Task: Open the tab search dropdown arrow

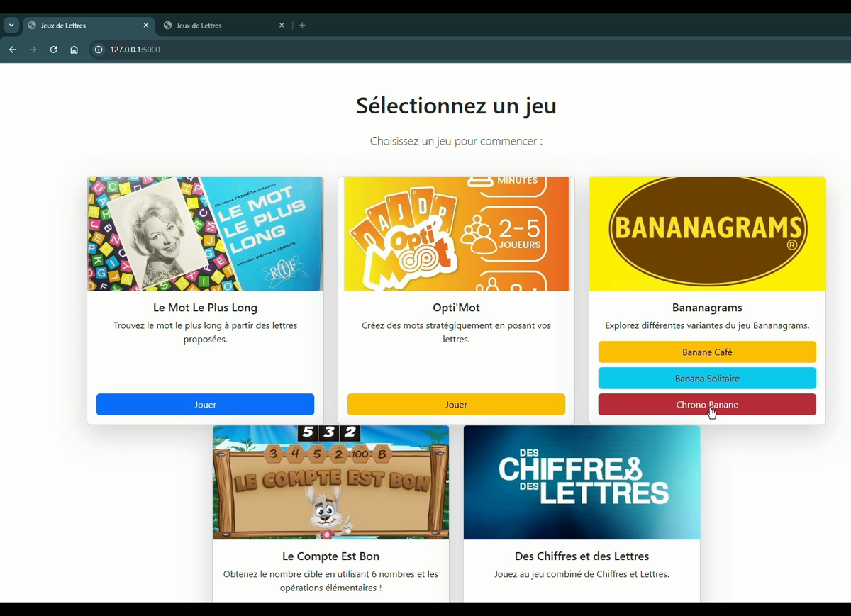Action: coord(11,26)
